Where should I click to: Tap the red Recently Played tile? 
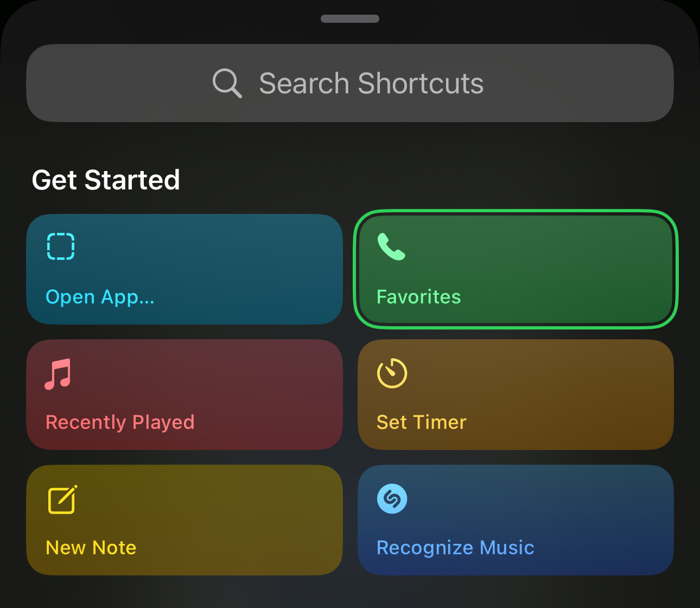[184, 395]
